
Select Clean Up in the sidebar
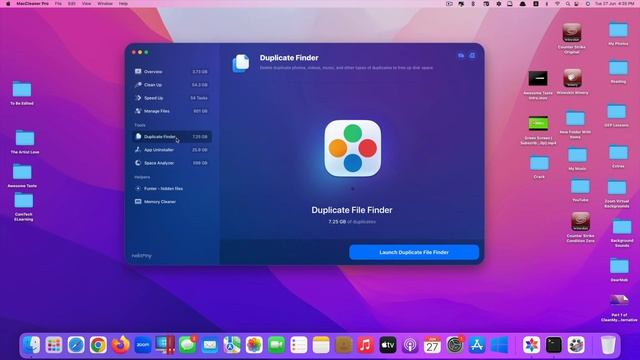(171, 85)
